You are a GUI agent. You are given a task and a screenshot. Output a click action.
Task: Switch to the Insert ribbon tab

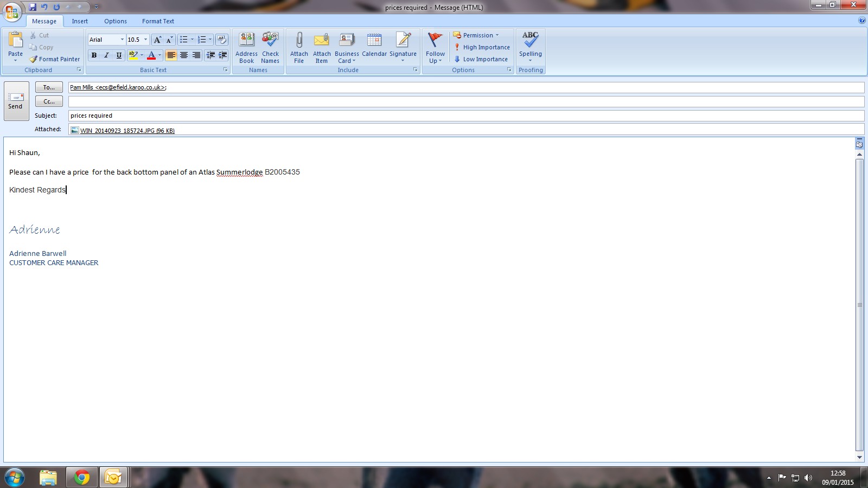tap(80, 21)
